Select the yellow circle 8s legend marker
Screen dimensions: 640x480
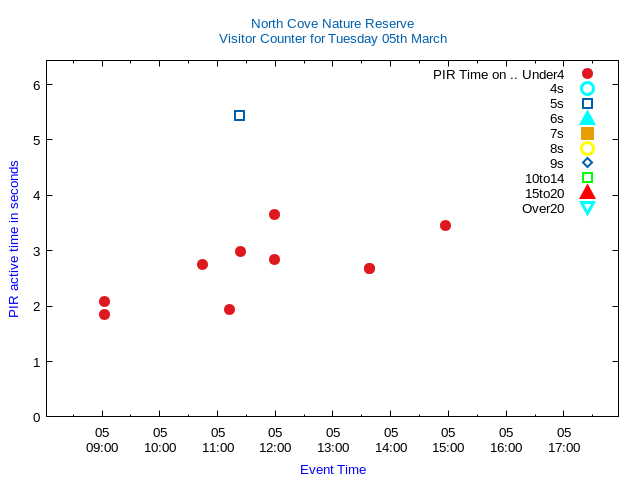pyautogui.click(x=587, y=148)
